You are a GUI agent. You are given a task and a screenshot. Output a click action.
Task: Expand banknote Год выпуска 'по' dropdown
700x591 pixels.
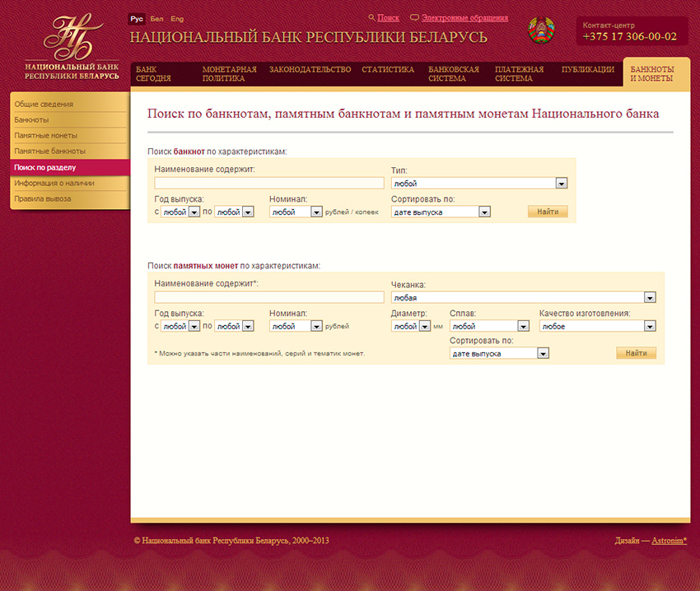[x=234, y=212]
